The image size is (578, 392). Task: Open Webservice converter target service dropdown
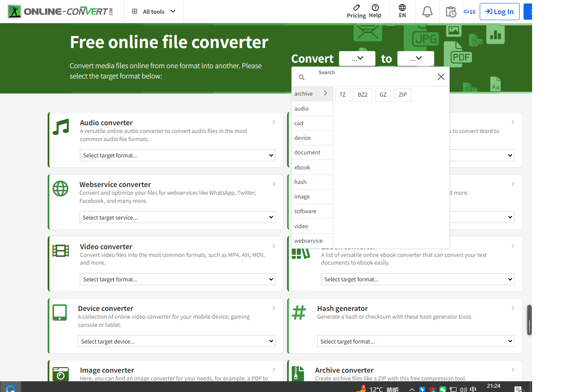point(177,217)
